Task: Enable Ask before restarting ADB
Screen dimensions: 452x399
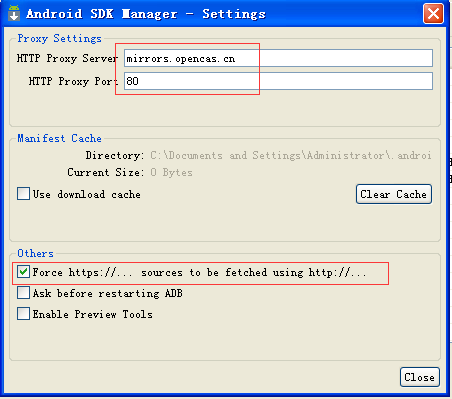Action: coord(23,293)
